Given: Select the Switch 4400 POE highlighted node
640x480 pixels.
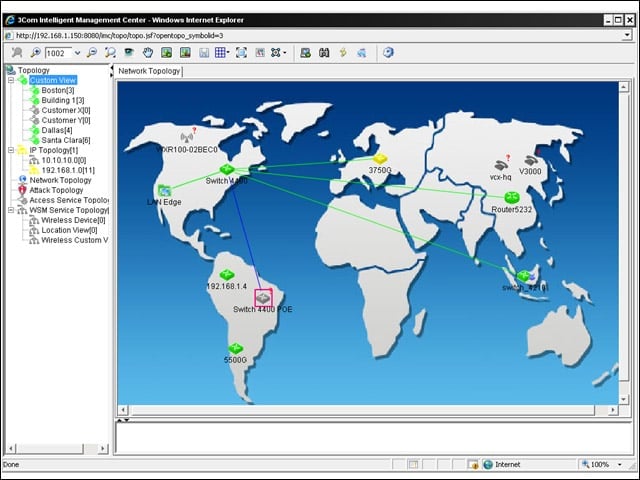Looking at the screenshot, I should [x=263, y=298].
